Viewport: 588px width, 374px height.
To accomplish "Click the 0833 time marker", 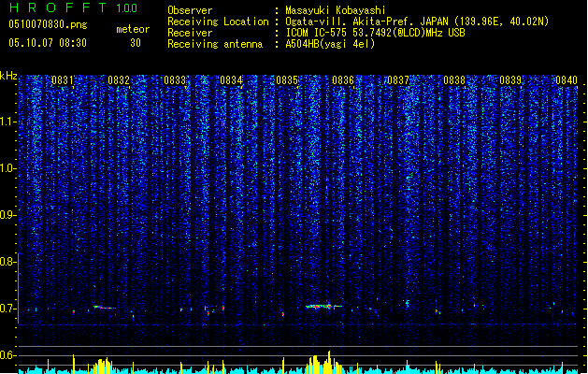I will click(175, 80).
